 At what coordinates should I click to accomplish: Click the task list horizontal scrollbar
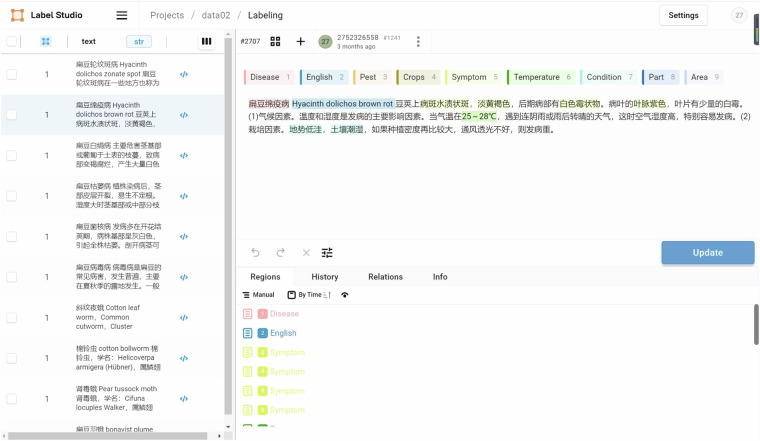coord(108,436)
